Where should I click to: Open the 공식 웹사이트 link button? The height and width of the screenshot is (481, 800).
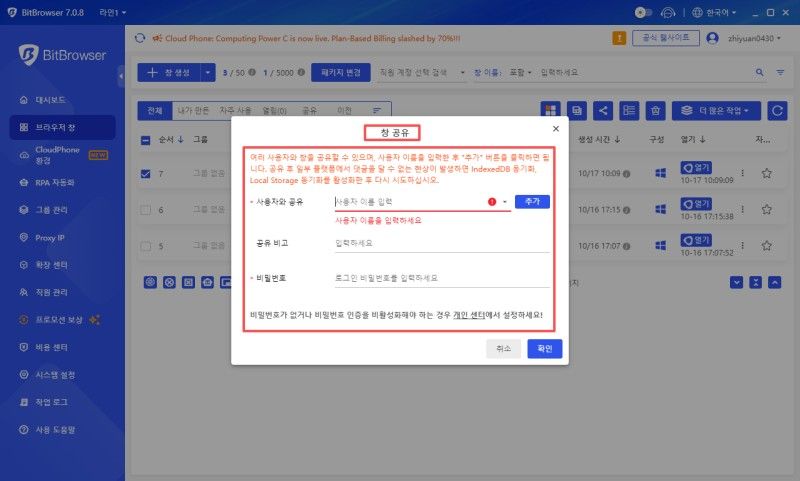665,38
